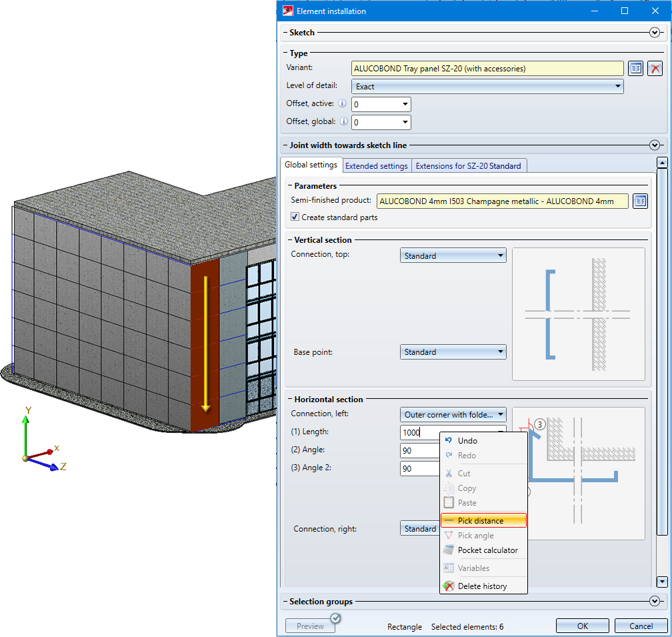Expand the Selection groups section

pyautogui.click(x=655, y=601)
